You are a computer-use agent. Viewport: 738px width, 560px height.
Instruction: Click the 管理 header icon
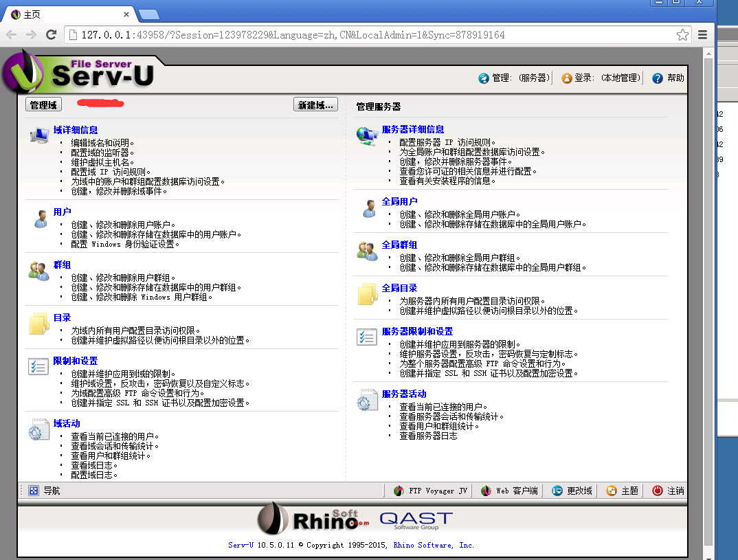(483, 78)
